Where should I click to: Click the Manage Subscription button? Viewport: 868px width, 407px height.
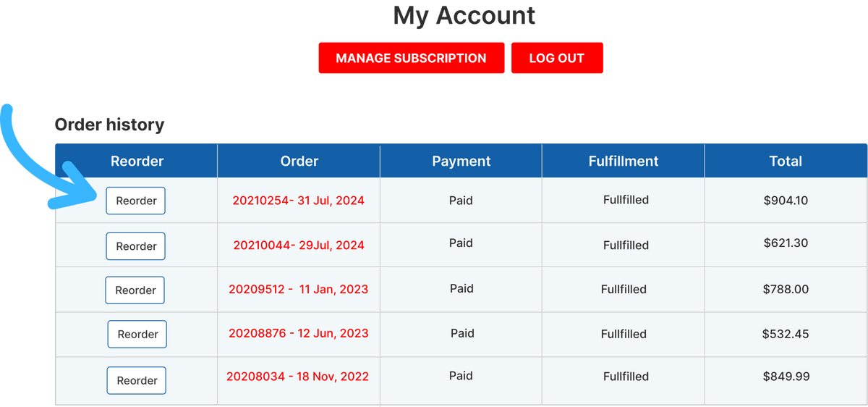pyautogui.click(x=411, y=58)
